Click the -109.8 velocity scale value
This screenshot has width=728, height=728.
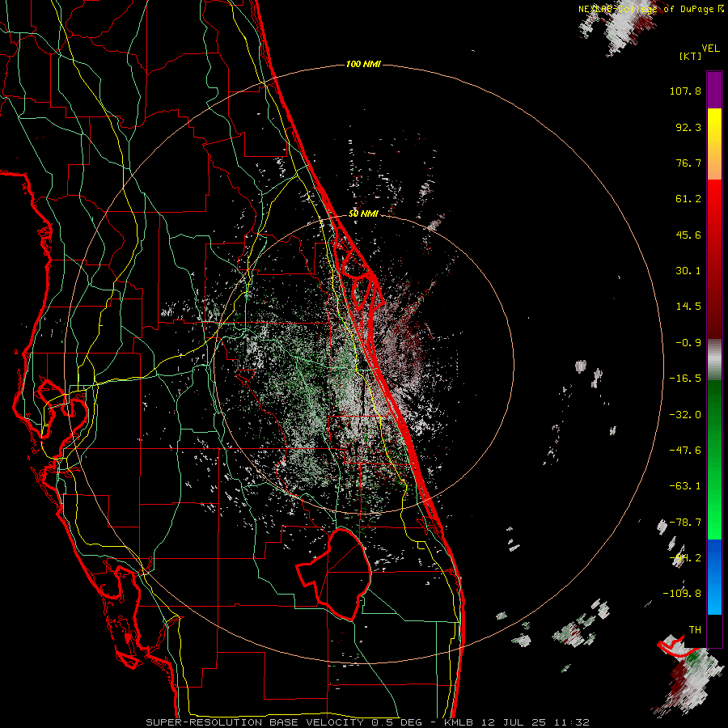click(x=682, y=594)
